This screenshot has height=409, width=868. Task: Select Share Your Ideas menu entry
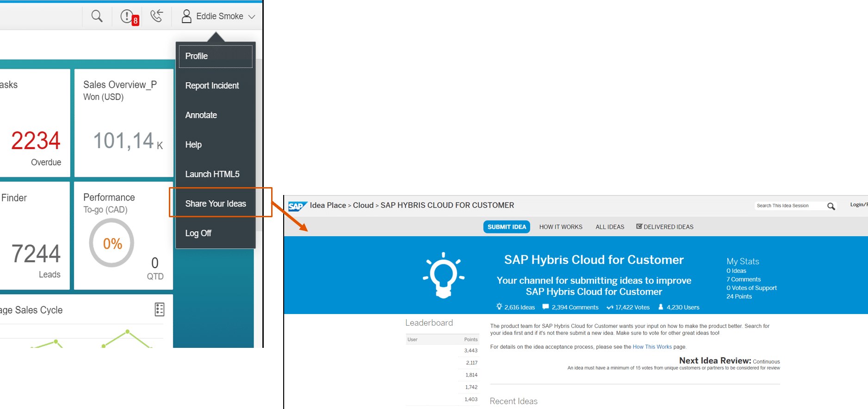216,204
